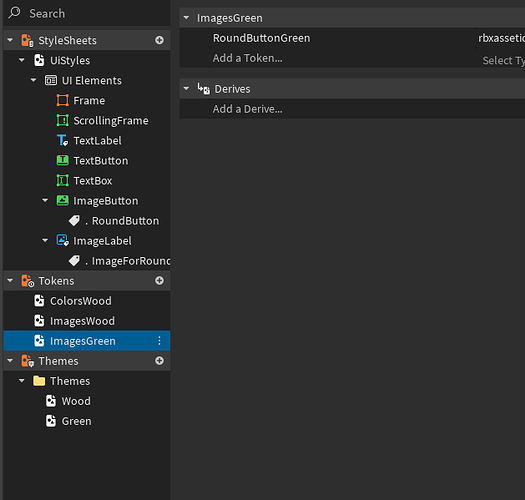This screenshot has height=500, width=525.
Task: Collapse the StyleSheets section
Action: coord(10,40)
